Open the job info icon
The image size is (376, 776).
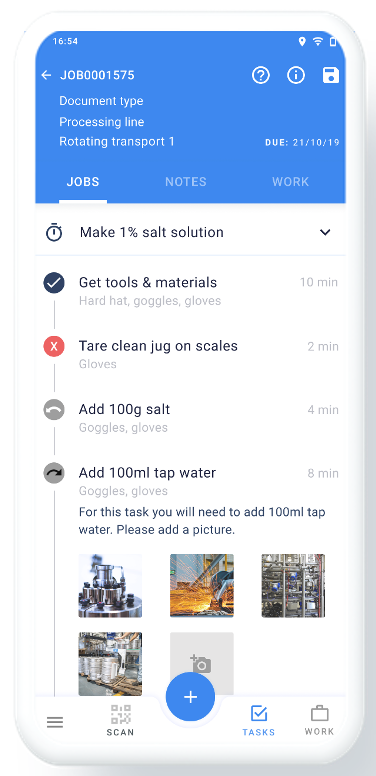click(296, 75)
